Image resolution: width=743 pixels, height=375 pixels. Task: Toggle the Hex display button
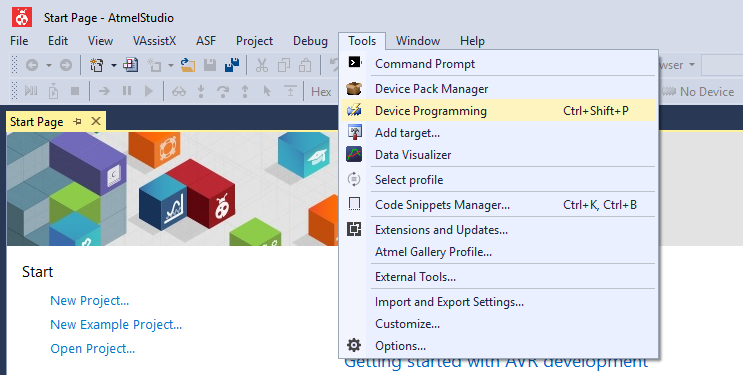pyautogui.click(x=321, y=91)
